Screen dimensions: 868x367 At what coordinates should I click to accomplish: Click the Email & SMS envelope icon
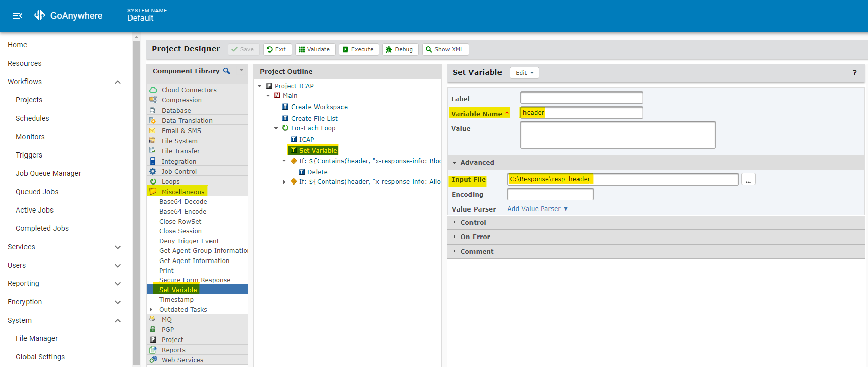tap(152, 130)
